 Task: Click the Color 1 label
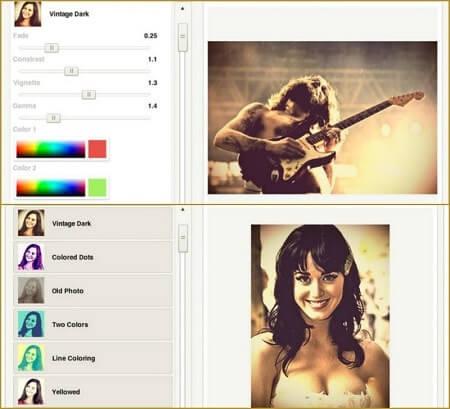pos(24,129)
